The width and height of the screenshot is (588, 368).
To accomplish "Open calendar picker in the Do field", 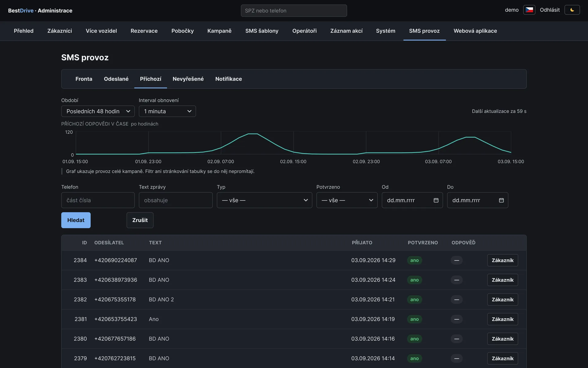I will tap(501, 200).
